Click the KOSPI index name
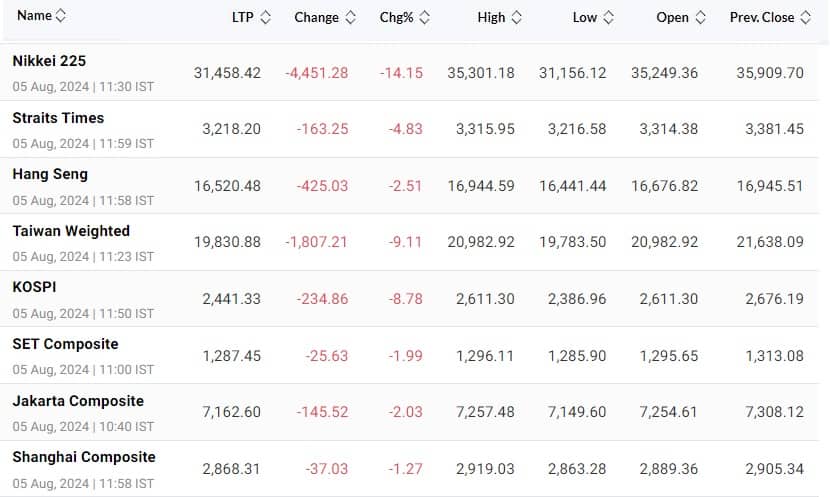This screenshot has width=830, height=497. pos(34,287)
